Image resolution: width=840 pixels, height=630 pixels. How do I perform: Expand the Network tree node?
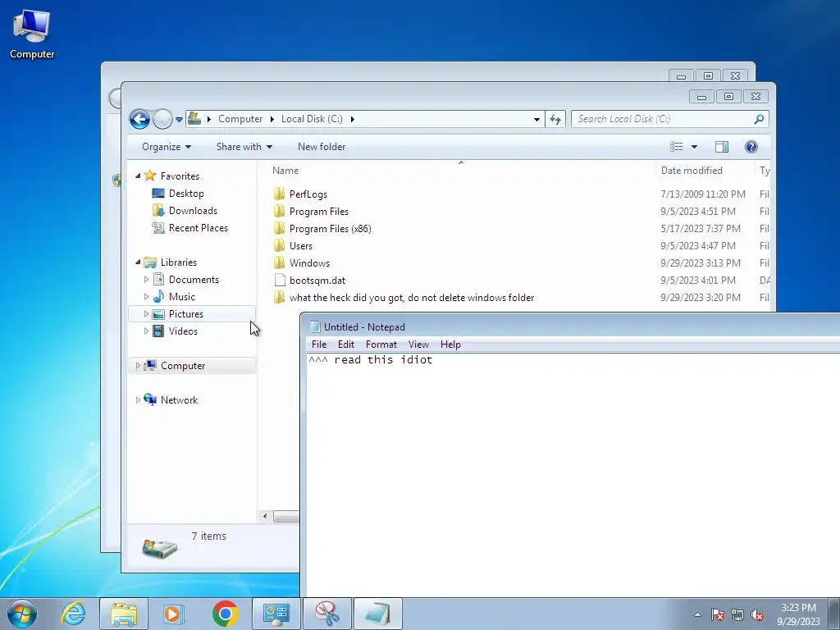coord(138,399)
